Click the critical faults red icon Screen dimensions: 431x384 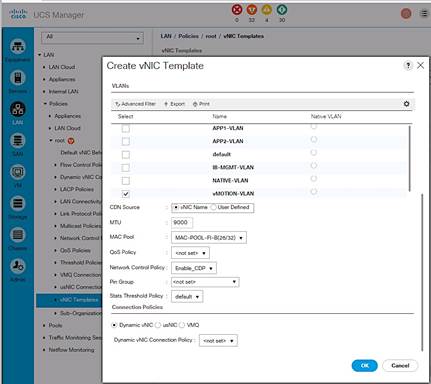click(x=237, y=10)
